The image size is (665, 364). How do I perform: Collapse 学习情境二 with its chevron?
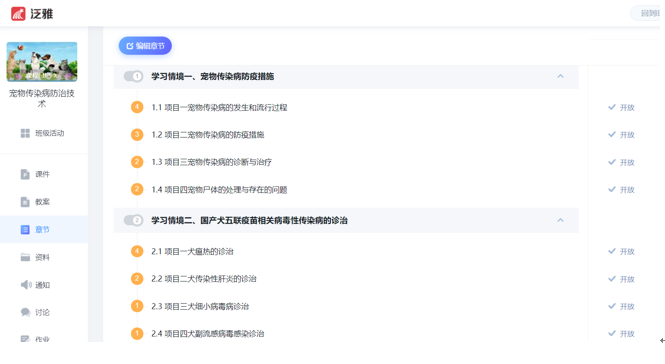pos(560,220)
